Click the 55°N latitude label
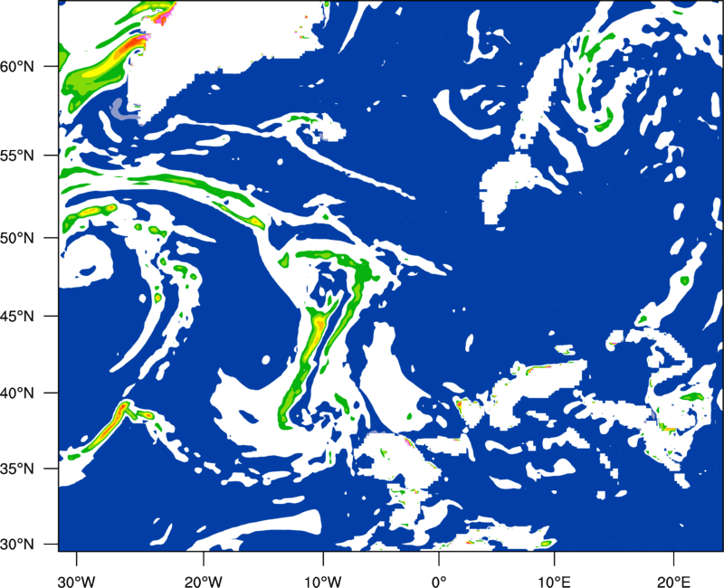Screen dimensions: 724x588 coord(16,156)
